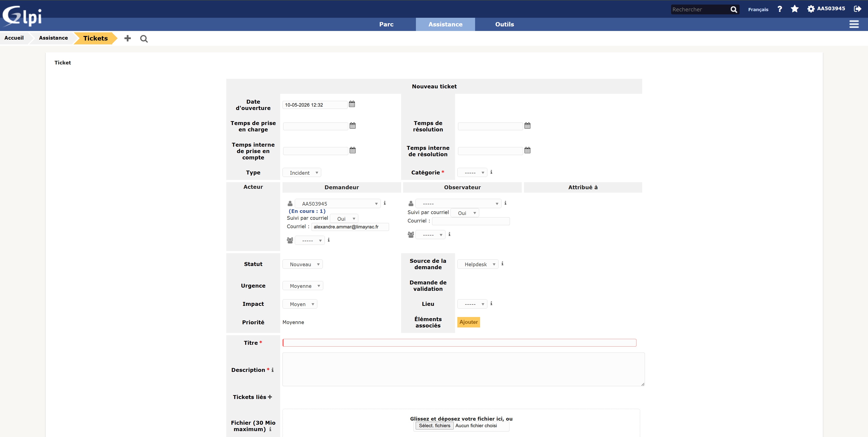Open preferences gear icon
The image size is (868, 437).
(x=811, y=9)
